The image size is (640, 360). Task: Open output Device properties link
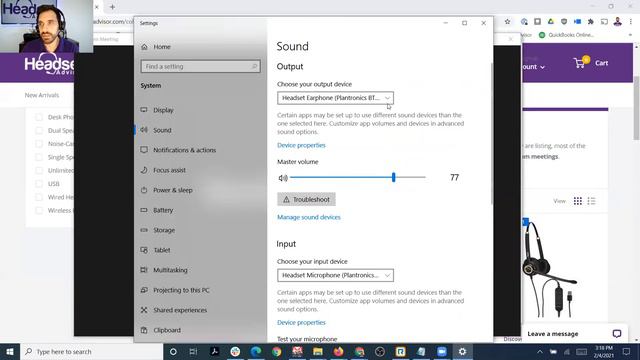[301, 145]
